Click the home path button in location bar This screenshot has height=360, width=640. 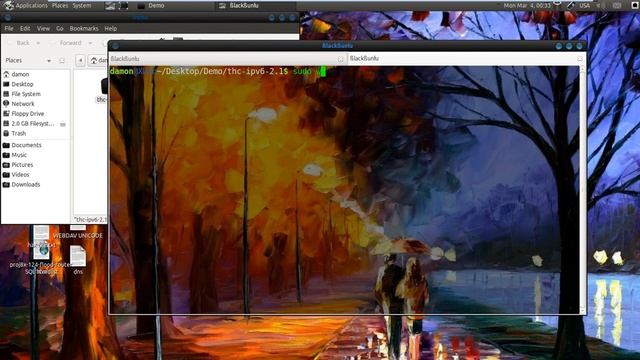pos(98,60)
